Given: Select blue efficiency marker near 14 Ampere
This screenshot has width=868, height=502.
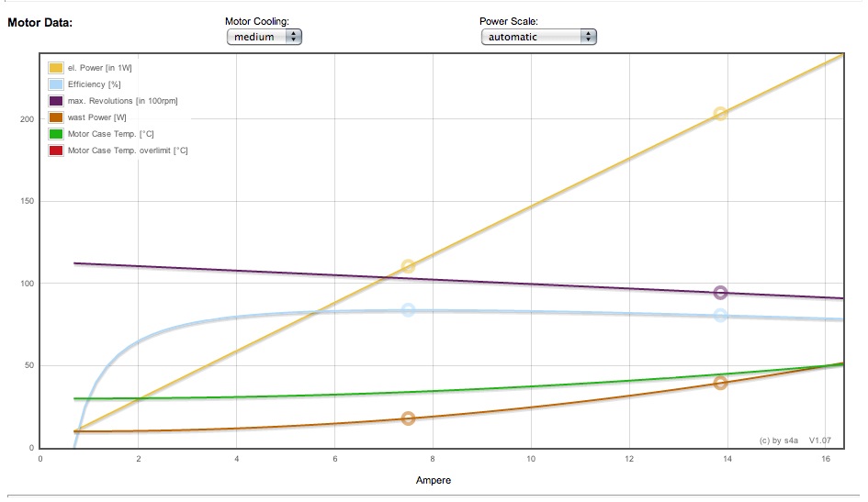Looking at the screenshot, I should [720, 316].
